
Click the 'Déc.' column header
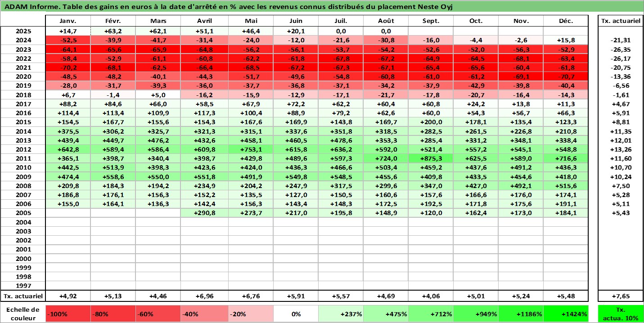(566, 21)
